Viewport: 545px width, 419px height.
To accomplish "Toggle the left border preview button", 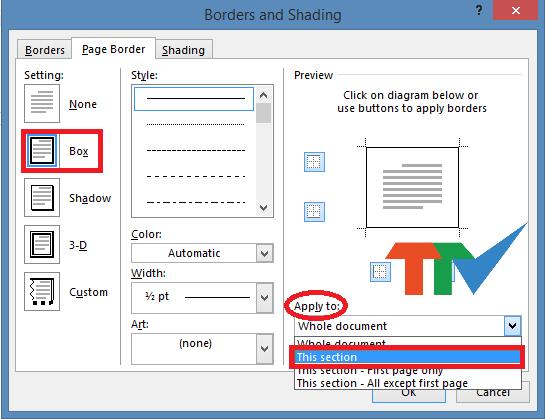I will click(380, 272).
